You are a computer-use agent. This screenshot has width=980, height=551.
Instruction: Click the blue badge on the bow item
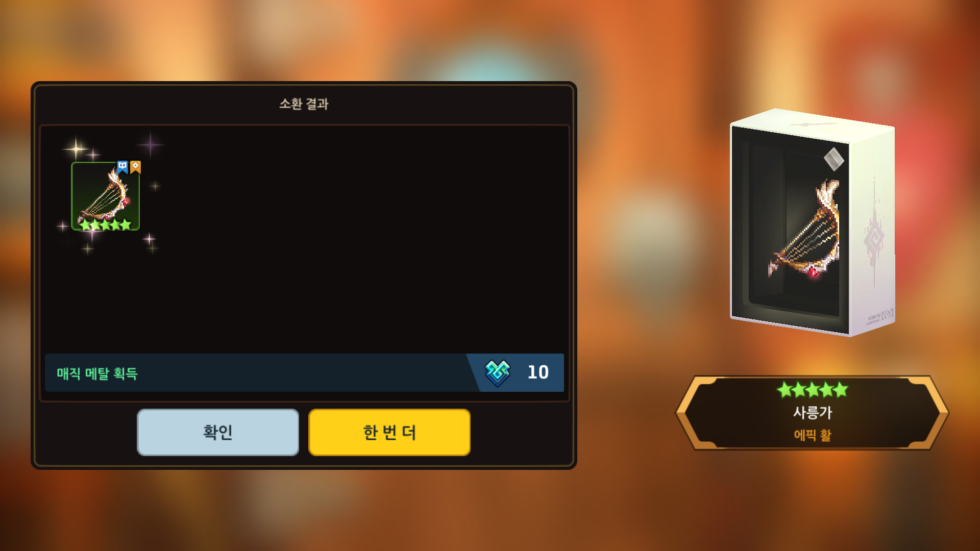click(122, 167)
